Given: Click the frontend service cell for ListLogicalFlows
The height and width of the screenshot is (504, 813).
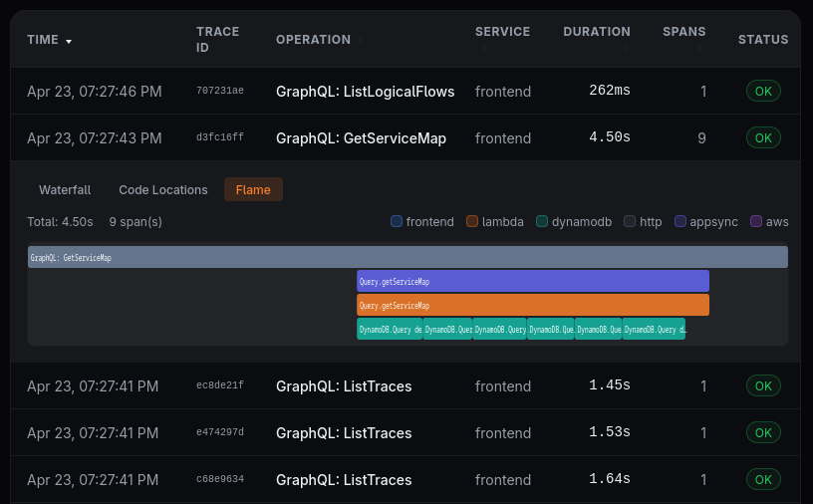Looking at the screenshot, I should click(x=503, y=92).
